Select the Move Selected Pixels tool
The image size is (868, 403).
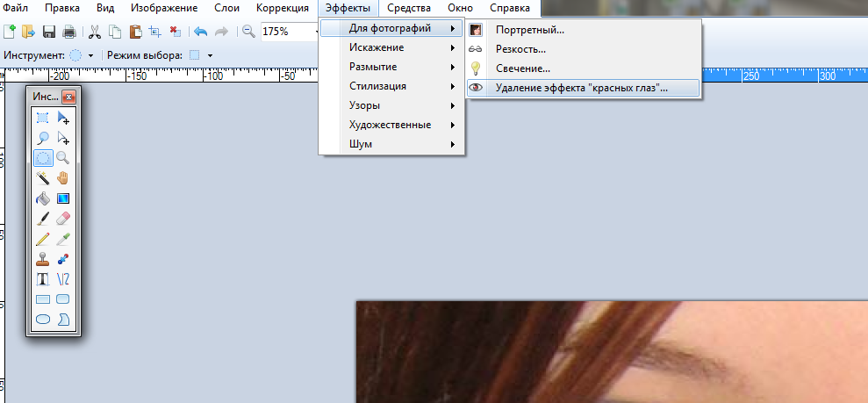64,118
